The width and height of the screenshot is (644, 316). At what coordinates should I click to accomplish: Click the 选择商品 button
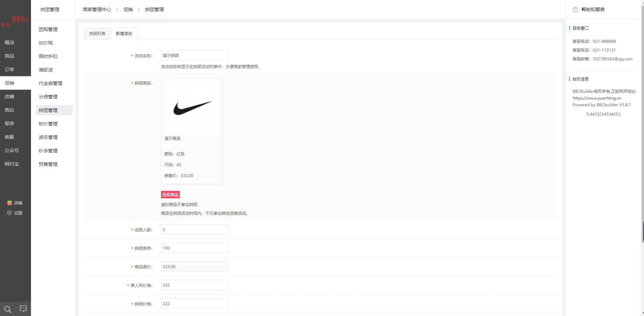click(x=170, y=195)
